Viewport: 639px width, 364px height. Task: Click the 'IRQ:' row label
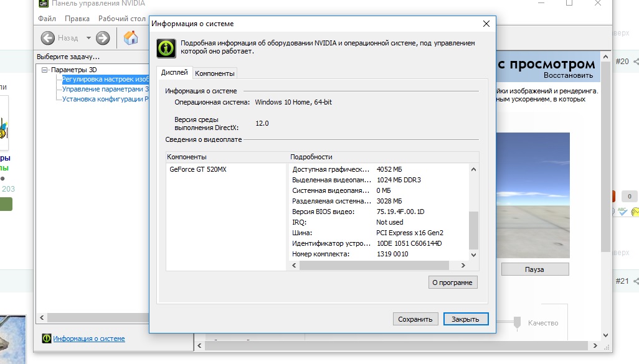(299, 222)
